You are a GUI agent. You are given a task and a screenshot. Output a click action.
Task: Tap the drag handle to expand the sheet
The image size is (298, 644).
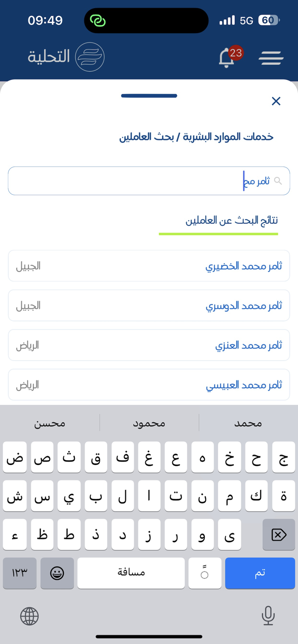pyautogui.click(x=149, y=96)
